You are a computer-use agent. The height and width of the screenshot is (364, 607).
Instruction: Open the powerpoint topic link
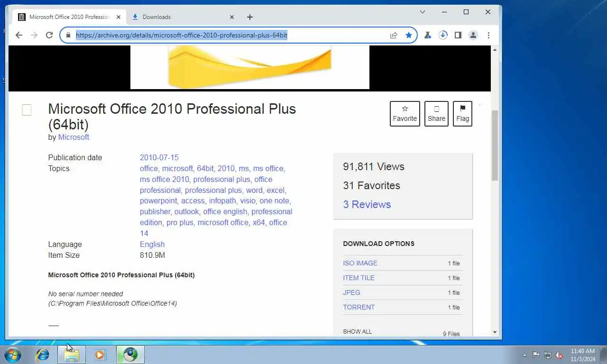(159, 200)
